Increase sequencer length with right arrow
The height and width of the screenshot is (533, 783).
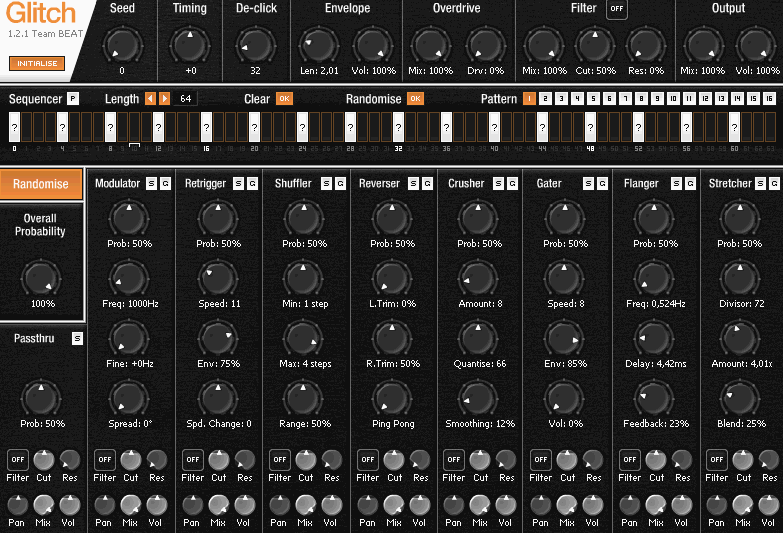[x=164, y=98]
